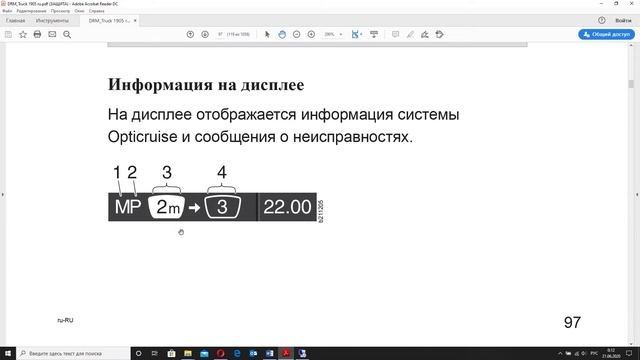Screen dimensions: 640x360
Task: Open the notification center icon
Action: (629, 353)
